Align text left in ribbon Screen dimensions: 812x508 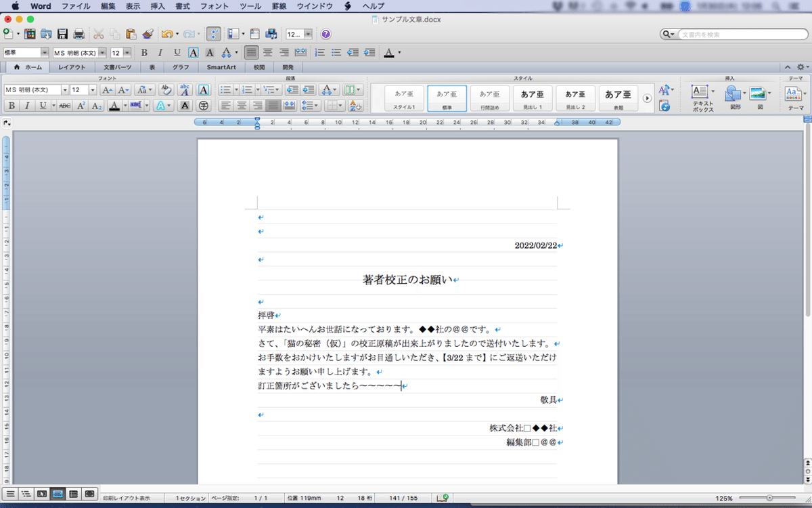pyautogui.click(x=225, y=106)
